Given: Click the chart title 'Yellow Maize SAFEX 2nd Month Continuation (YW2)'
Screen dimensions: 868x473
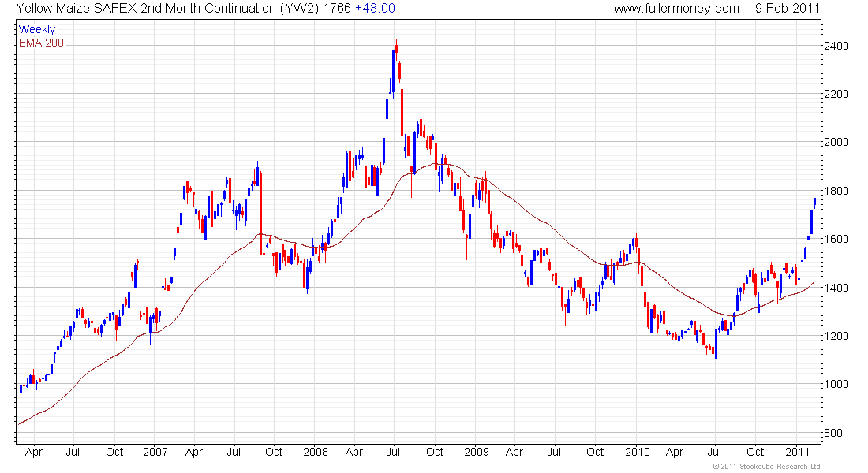Looking at the screenshot, I should point(168,9).
